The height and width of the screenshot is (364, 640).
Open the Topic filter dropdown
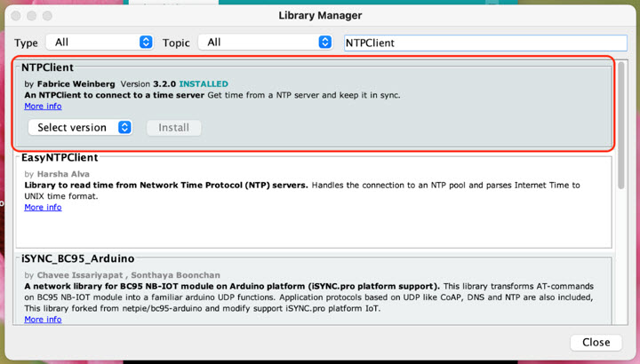[264, 43]
